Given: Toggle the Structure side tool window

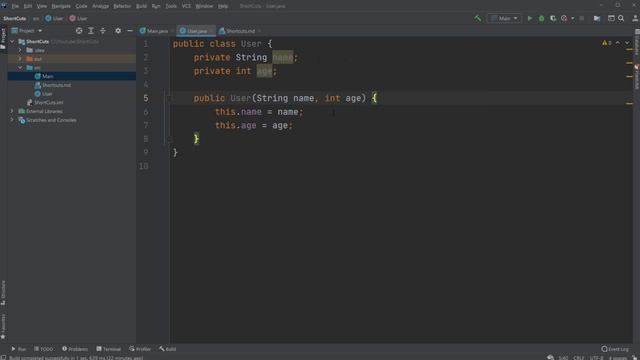Looking at the screenshot, I should coord(3,293).
